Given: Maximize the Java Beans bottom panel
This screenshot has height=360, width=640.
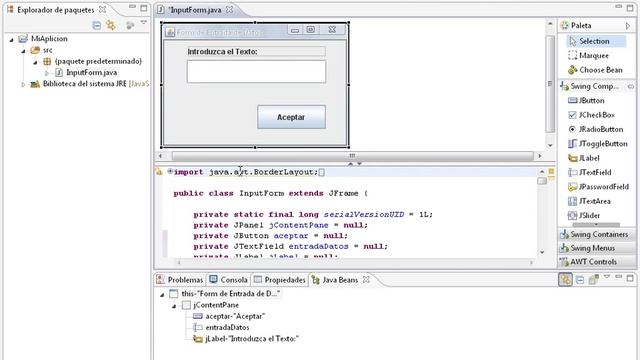Looking at the screenshot, I should (x=630, y=278).
